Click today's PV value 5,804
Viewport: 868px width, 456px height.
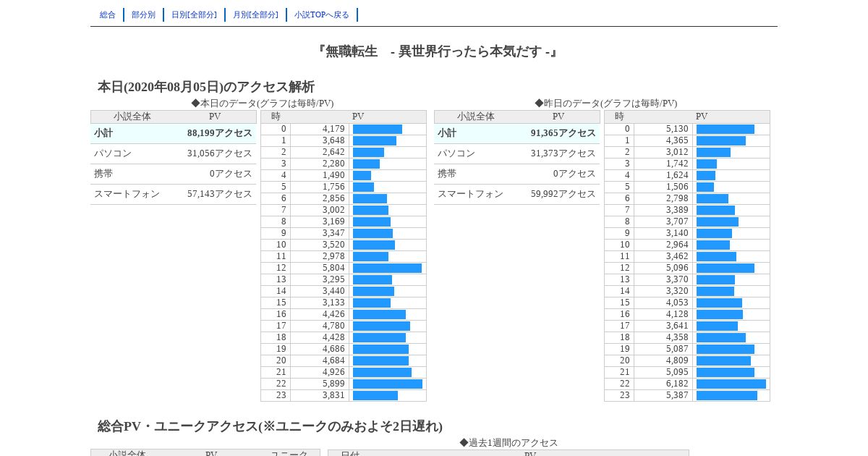(x=333, y=268)
